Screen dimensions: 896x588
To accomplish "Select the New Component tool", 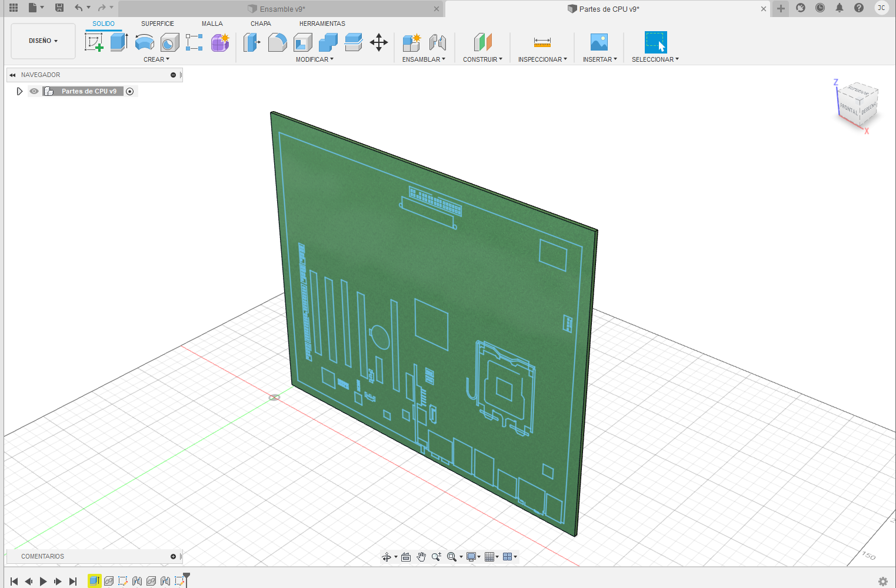I will pyautogui.click(x=412, y=42).
